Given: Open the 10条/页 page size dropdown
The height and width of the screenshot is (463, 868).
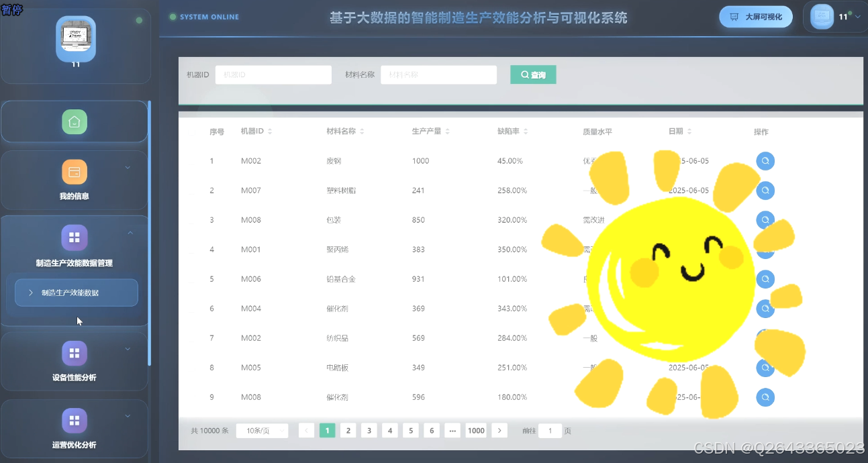Looking at the screenshot, I should pos(262,430).
